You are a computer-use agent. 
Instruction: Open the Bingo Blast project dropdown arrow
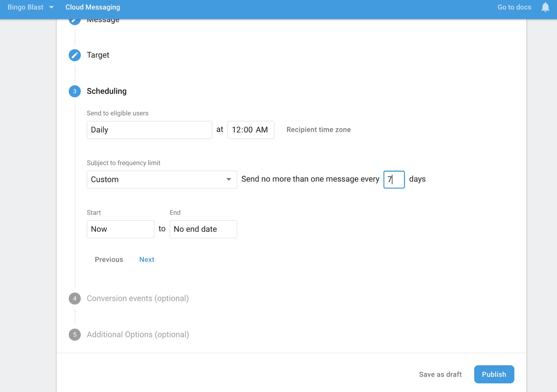(x=52, y=7)
